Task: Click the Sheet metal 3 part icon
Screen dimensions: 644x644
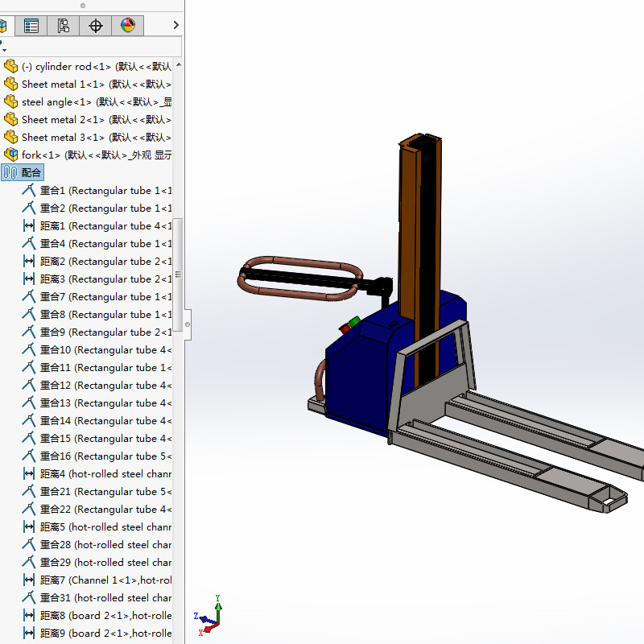Action: coord(11,137)
